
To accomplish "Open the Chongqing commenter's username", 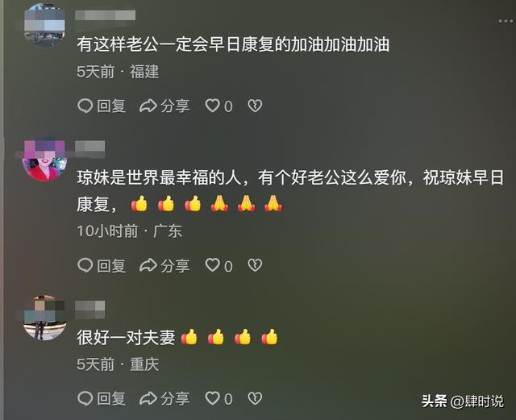I will coord(89,309).
